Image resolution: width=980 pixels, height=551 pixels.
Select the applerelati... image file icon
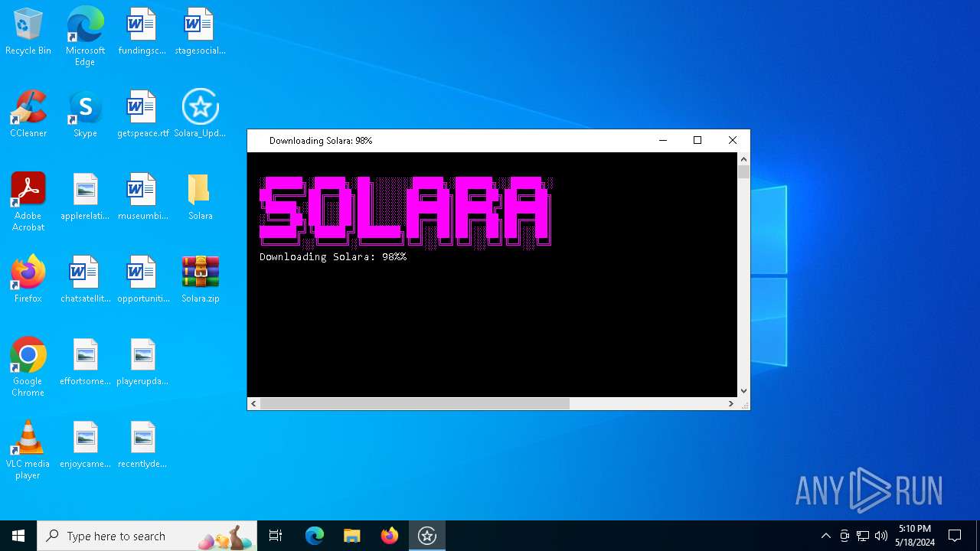(x=85, y=197)
